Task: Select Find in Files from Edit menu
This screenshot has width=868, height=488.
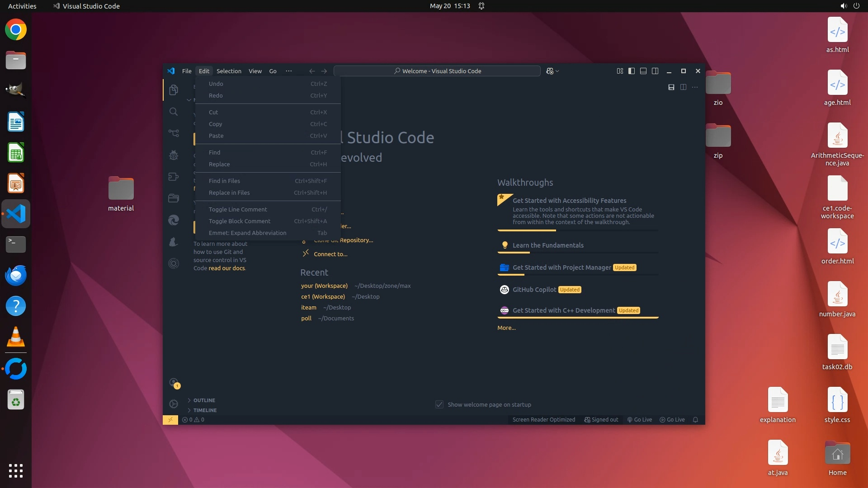Action: pyautogui.click(x=224, y=181)
